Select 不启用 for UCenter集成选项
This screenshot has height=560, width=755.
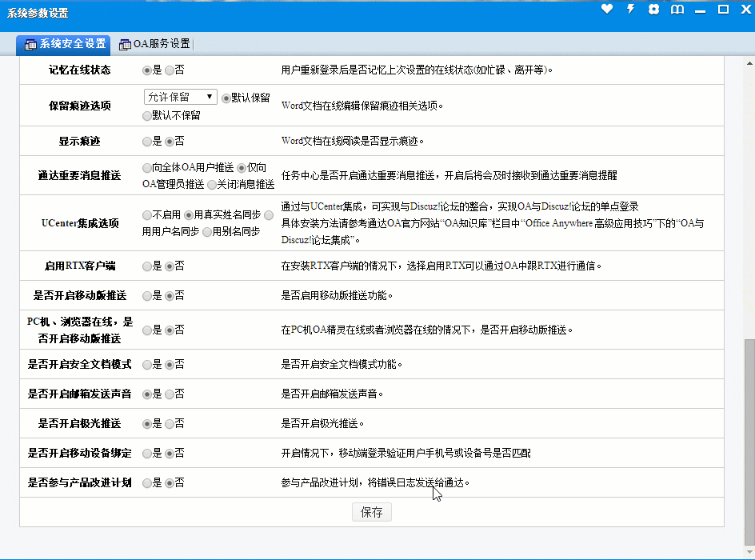[x=147, y=215]
